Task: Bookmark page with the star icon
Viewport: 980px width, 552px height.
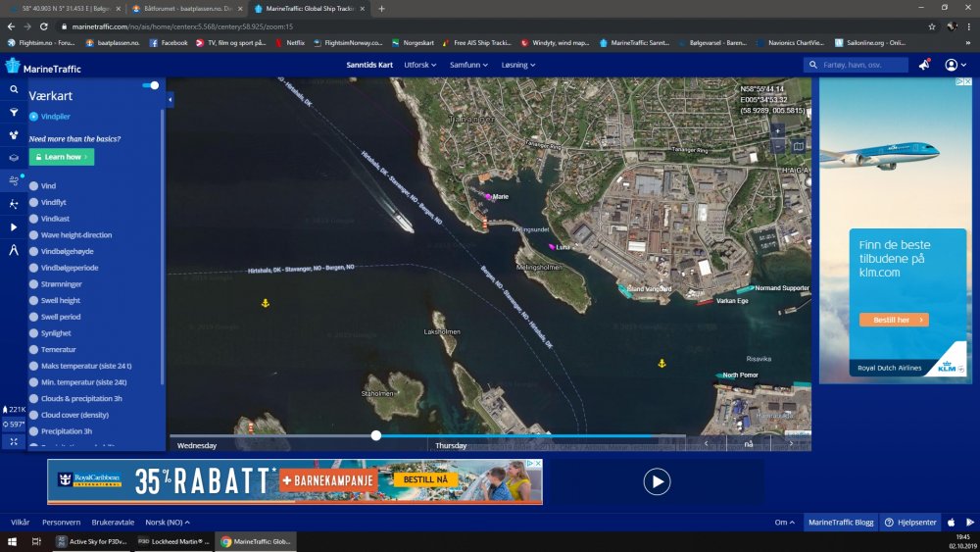Action: pyautogui.click(x=932, y=26)
